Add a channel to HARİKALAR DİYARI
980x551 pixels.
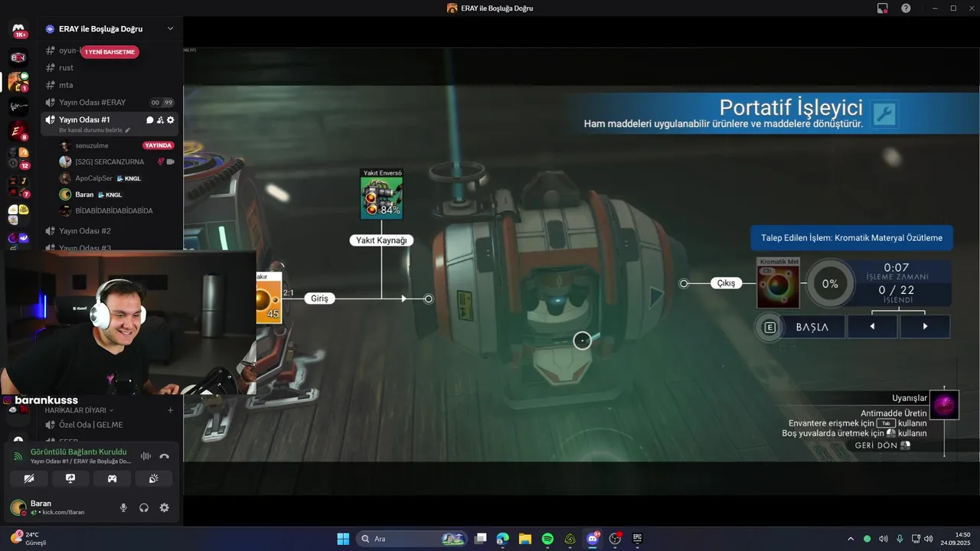coord(170,410)
